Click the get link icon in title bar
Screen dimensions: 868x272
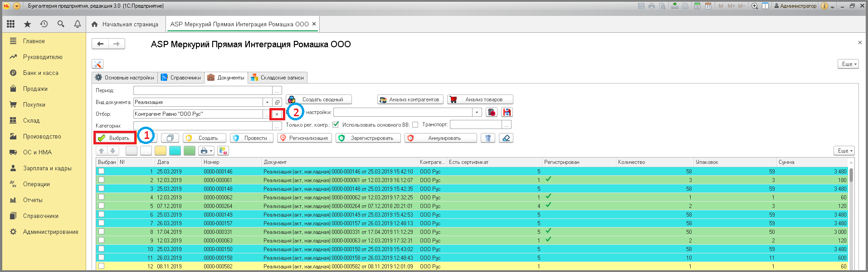pyautogui.click(x=675, y=6)
